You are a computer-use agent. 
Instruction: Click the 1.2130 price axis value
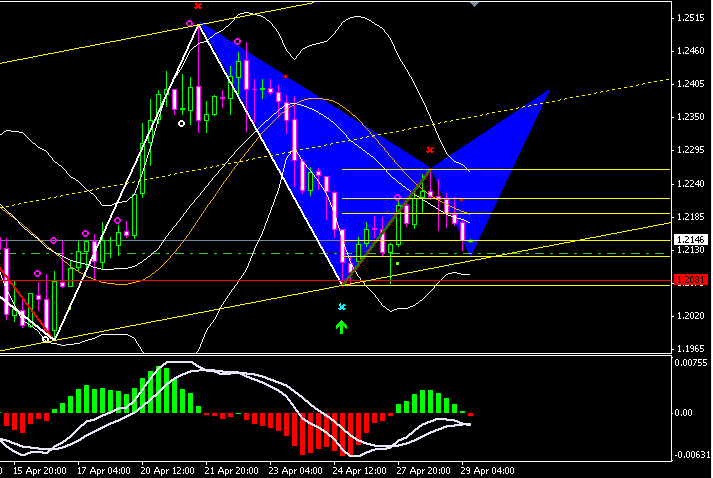click(x=690, y=250)
